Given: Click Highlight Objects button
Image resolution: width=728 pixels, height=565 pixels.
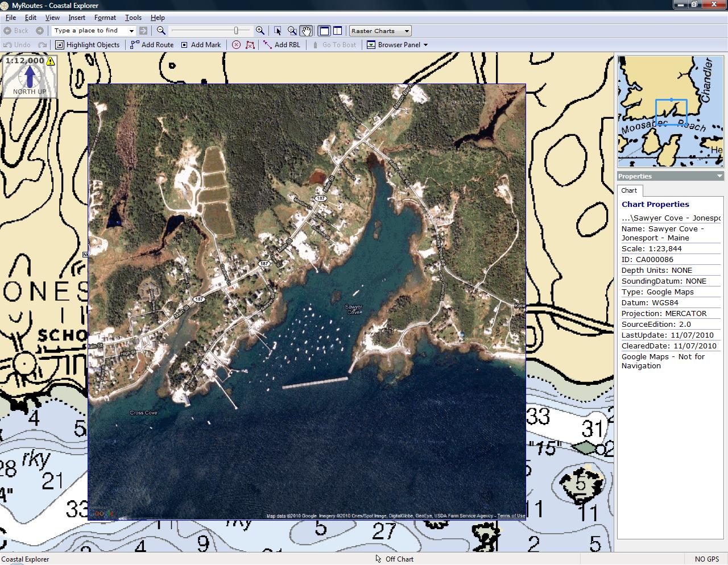Looking at the screenshot, I should point(88,44).
